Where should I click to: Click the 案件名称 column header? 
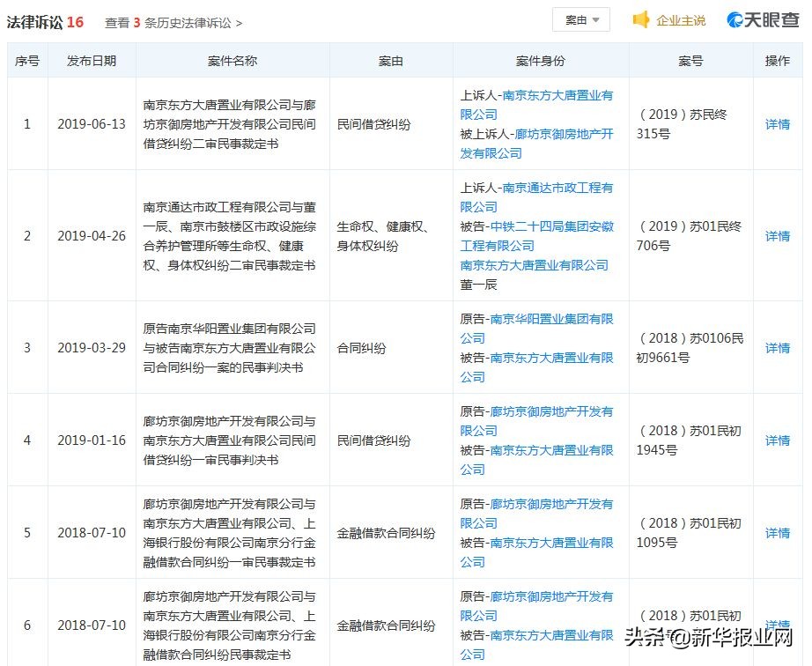[231, 60]
